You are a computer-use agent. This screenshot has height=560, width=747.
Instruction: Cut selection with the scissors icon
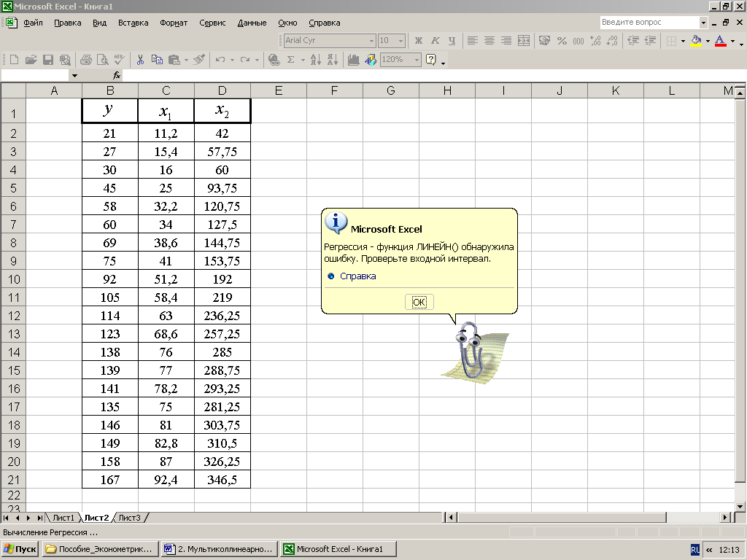[x=140, y=60]
